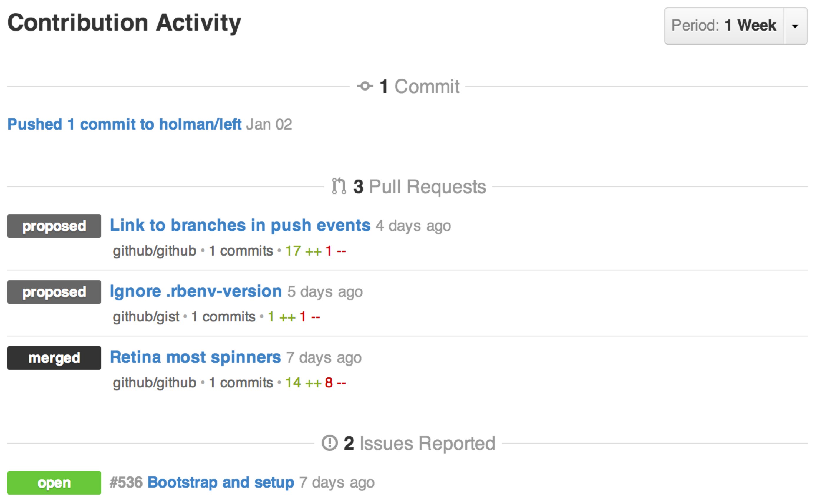Open Ignore .rbenv-version pull request
815x504 pixels.
[x=196, y=291]
